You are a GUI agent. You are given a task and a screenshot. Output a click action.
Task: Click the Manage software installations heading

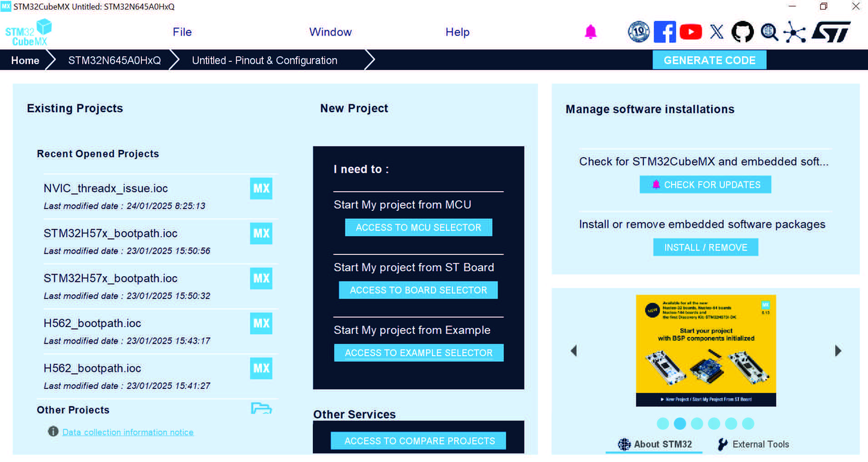pyautogui.click(x=650, y=109)
